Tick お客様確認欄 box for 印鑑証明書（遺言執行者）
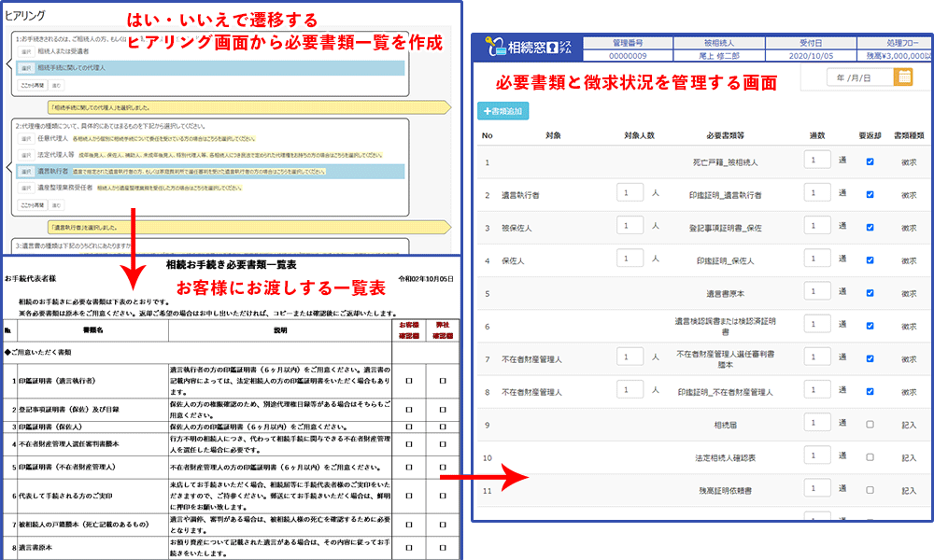 point(409,381)
